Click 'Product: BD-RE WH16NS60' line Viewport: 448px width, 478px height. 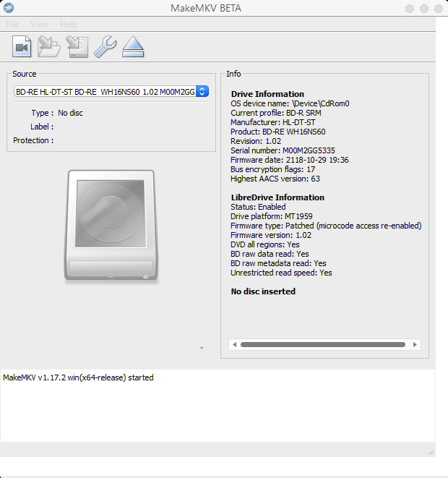click(x=277, y=132)
